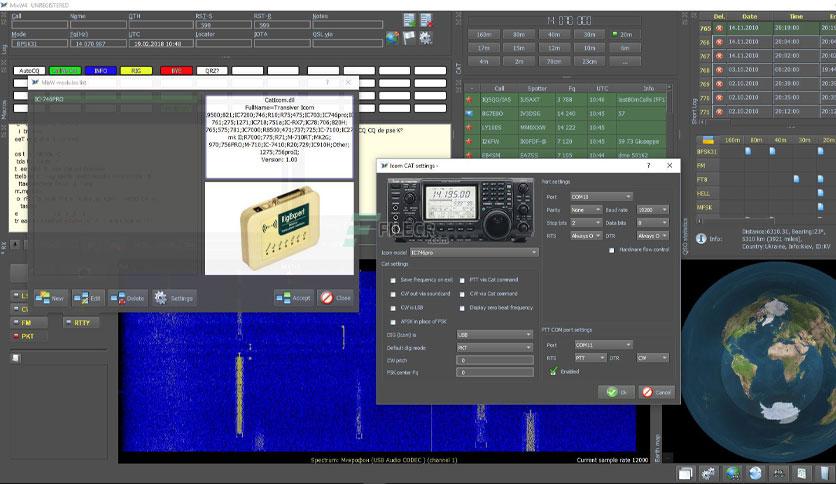Click the help question mark on Icom CAT settings
Image resolution: width=836 pixels, height=484 pixels.
[648, 166]
